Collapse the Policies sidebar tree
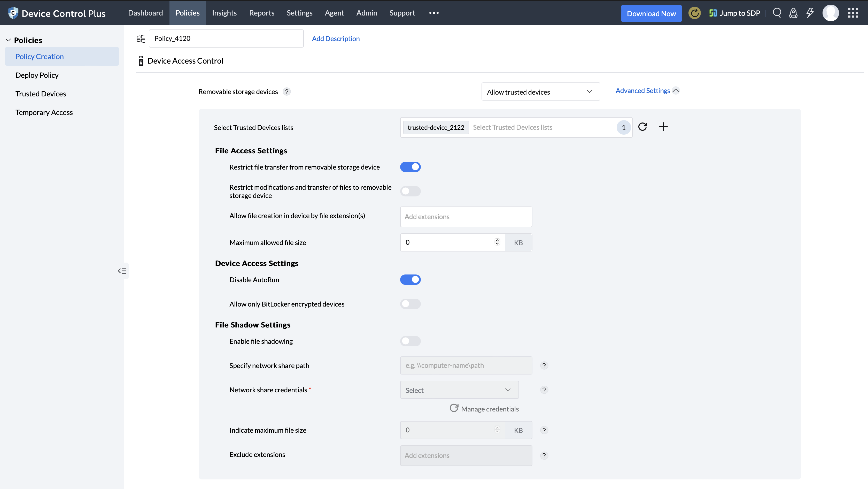The image size is (868, 489). 9,40
